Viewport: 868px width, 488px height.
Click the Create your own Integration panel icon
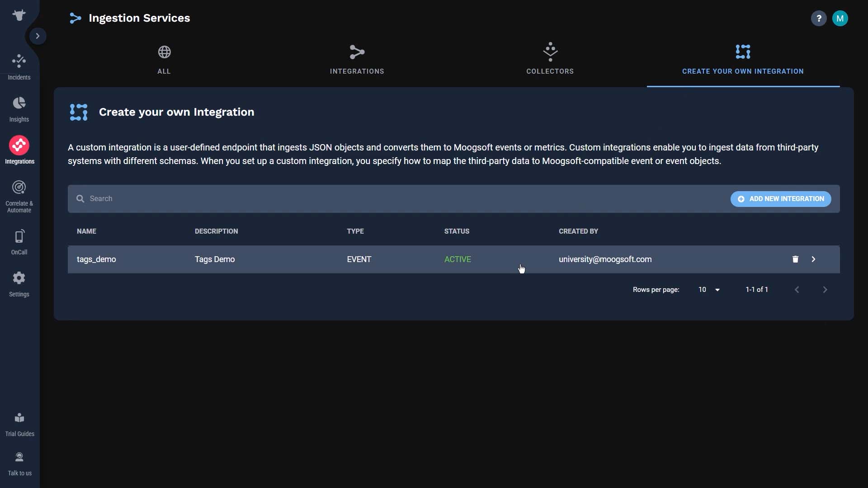[x=79, y=112]
